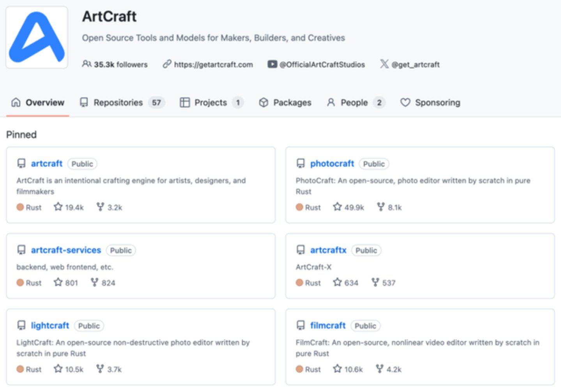The image size is (561, 392).
Task: Click the star icon on lightcraft card
Action: pyautogui.click(x=58, y=369)
